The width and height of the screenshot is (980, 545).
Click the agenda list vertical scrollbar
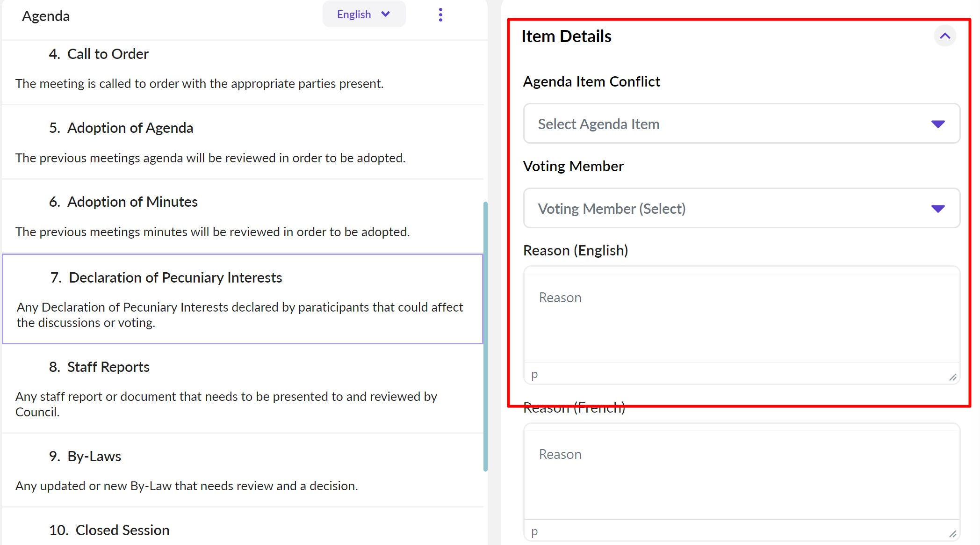[485, 336]
